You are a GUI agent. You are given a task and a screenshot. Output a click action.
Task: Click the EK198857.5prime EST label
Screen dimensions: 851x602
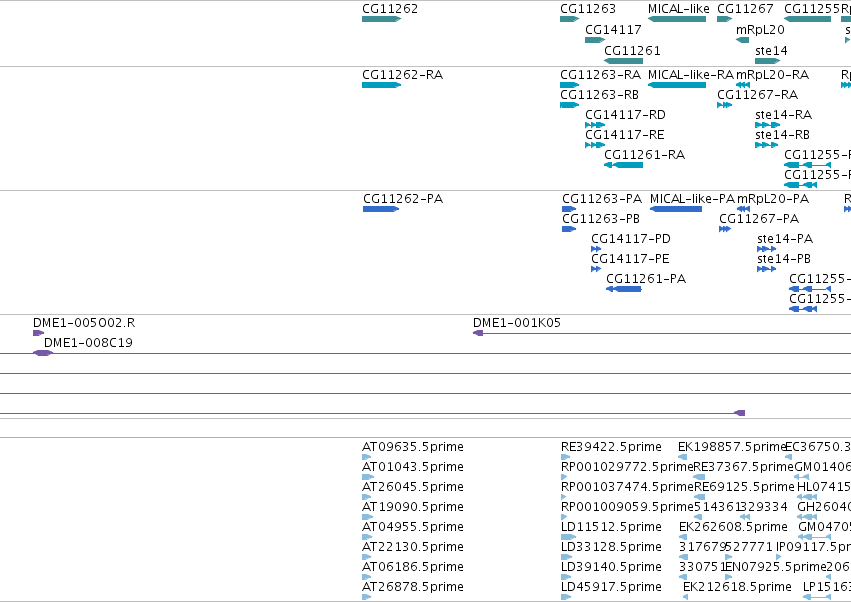tap(732, 447)
